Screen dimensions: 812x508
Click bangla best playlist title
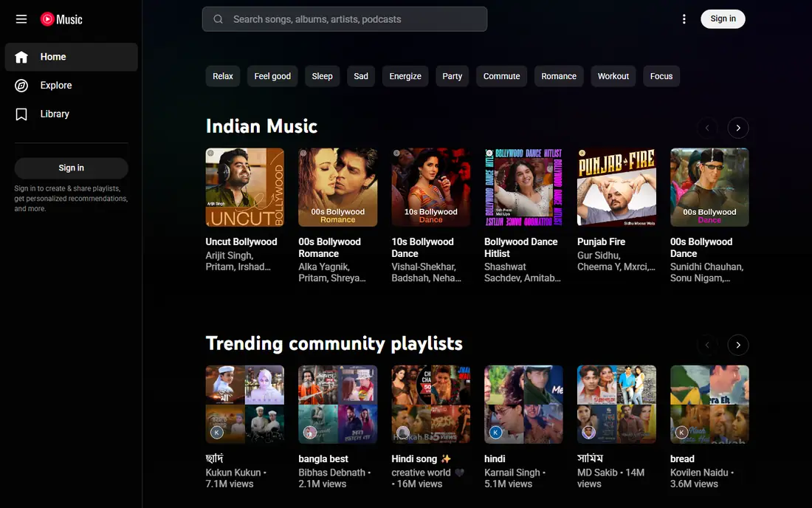click(x=323, y=459)
